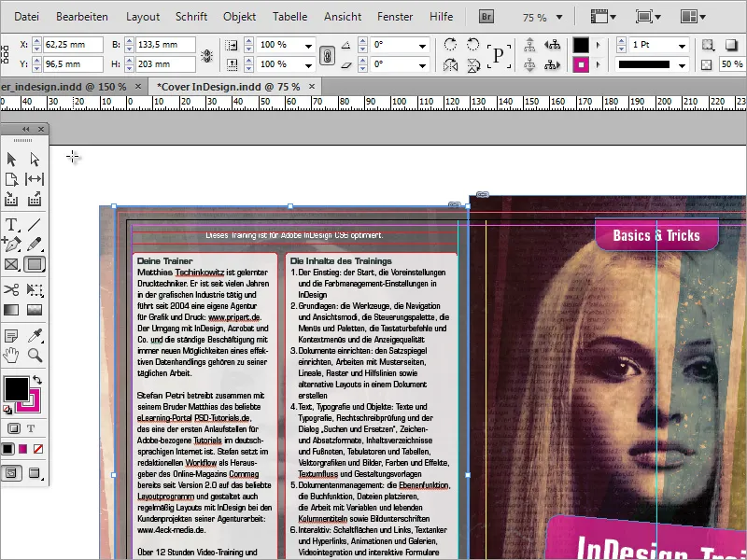Select the Eyedropper tool
This screenshot has width=747, height=560.
point(35,336)
